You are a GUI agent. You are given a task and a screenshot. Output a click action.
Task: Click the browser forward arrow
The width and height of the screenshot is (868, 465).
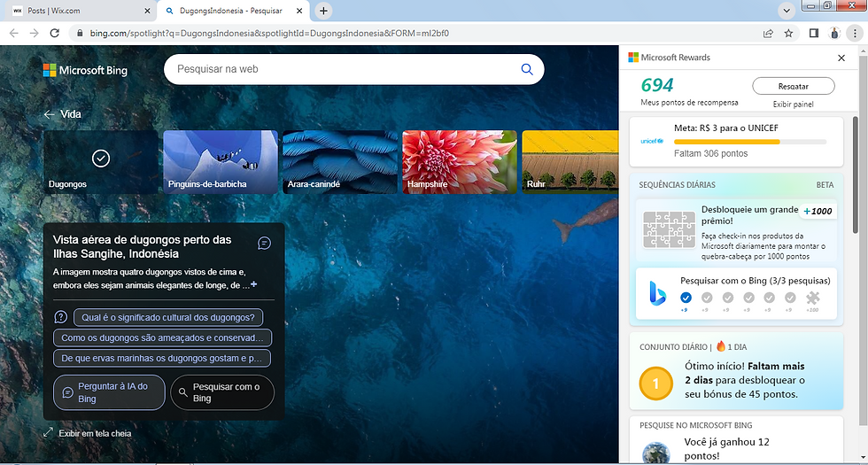(x=34, y=34)
